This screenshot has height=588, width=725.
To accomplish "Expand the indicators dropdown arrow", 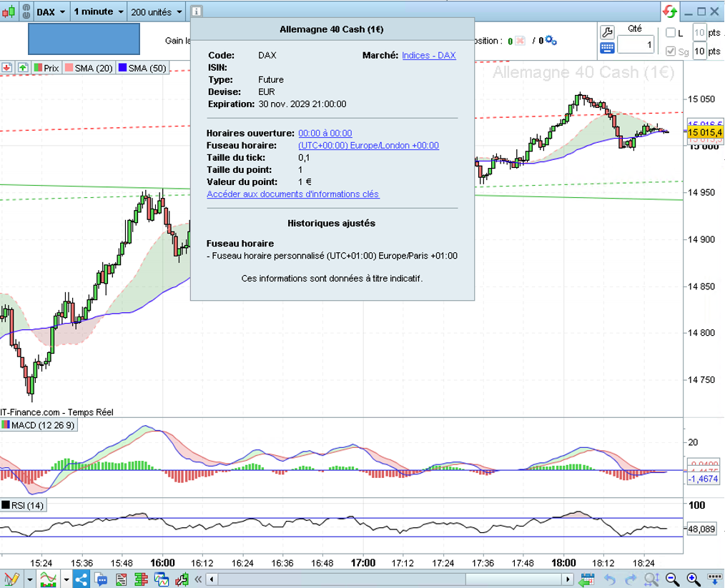I will click(66, 579).
